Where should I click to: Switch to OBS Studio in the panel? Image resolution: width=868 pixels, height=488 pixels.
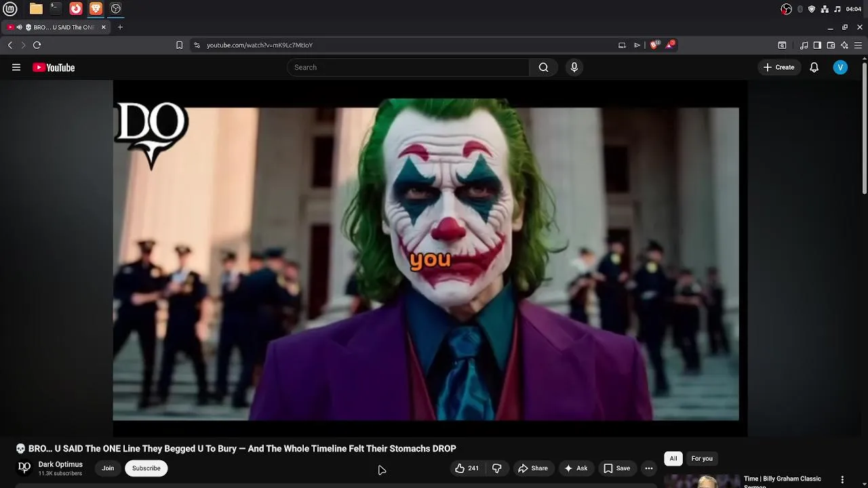point(116,9)
